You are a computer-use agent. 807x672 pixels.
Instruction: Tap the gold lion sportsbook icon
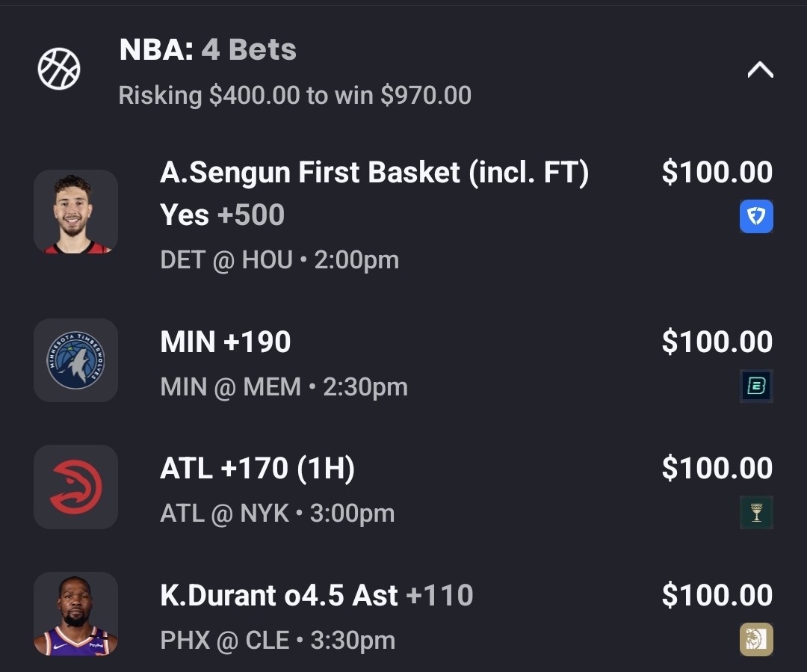[x=756, y=639]
